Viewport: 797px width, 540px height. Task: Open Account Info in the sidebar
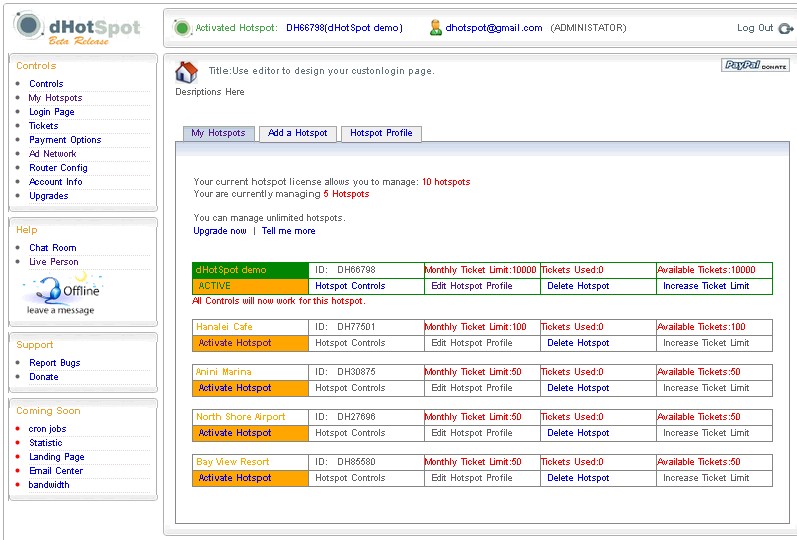pos(56,182)
